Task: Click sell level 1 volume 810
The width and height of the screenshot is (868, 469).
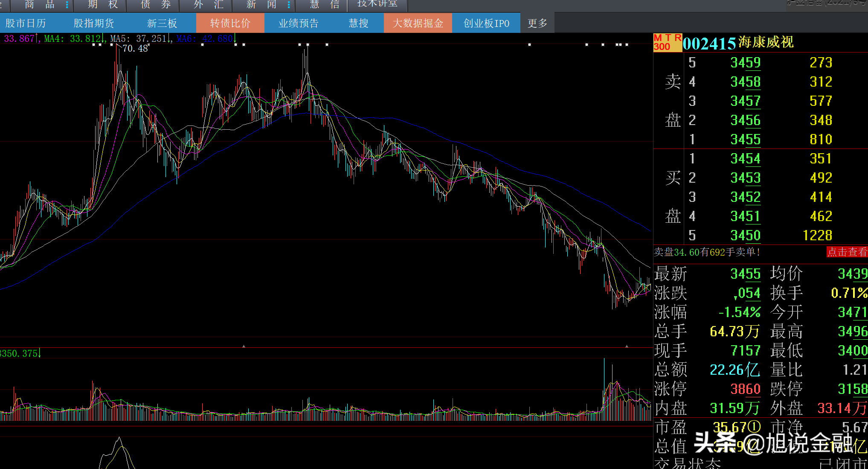Action: pyautogui.click(x=821, y=140)
